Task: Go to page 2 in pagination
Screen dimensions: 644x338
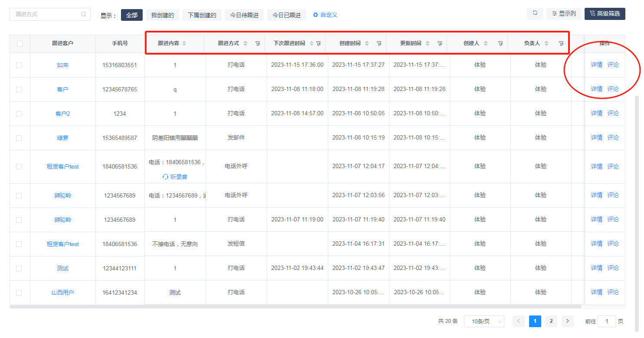Action: coord(551,321)
